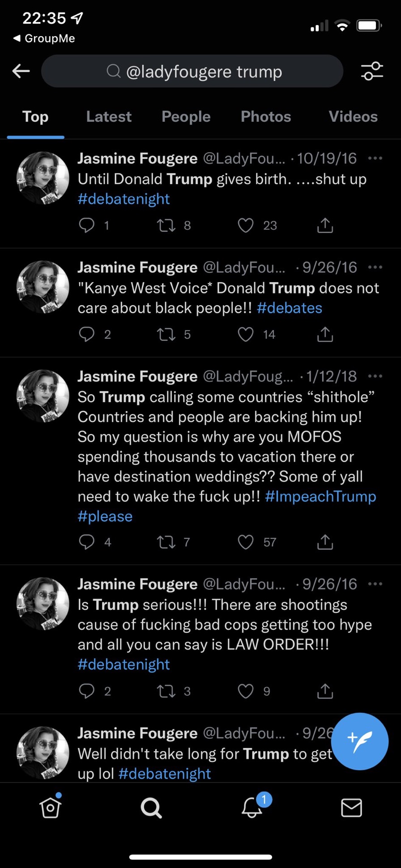Open the #ImpeachTrump hashtag link
401x868 pixels.
click(320, 496)
